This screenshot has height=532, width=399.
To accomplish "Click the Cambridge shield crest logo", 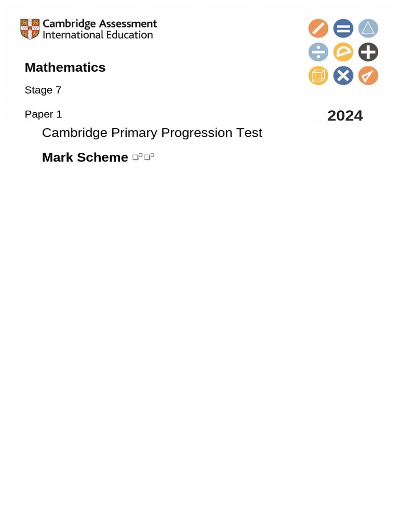I will (x=29, y=29).
